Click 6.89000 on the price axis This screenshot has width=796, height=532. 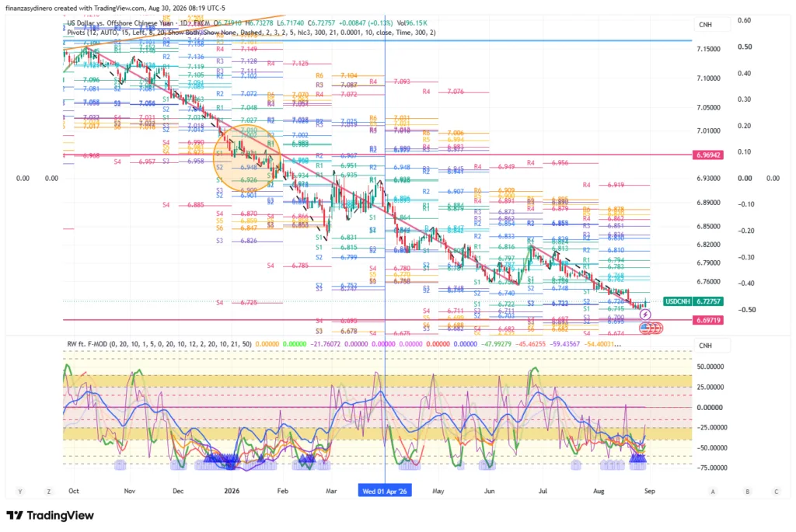pyautogui.click(x=709, y=203)
